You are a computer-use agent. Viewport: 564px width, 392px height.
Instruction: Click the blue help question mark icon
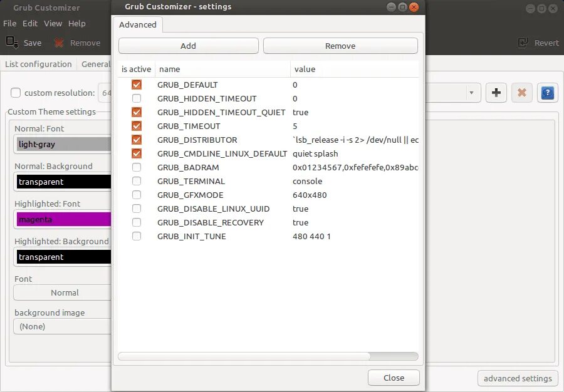[548, 93]
